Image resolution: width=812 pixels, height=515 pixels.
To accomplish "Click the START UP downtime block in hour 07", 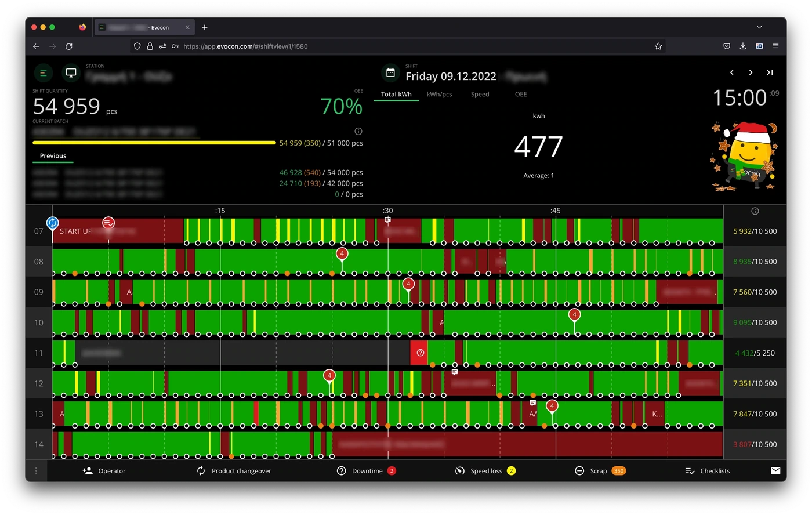I will [118, 231].
